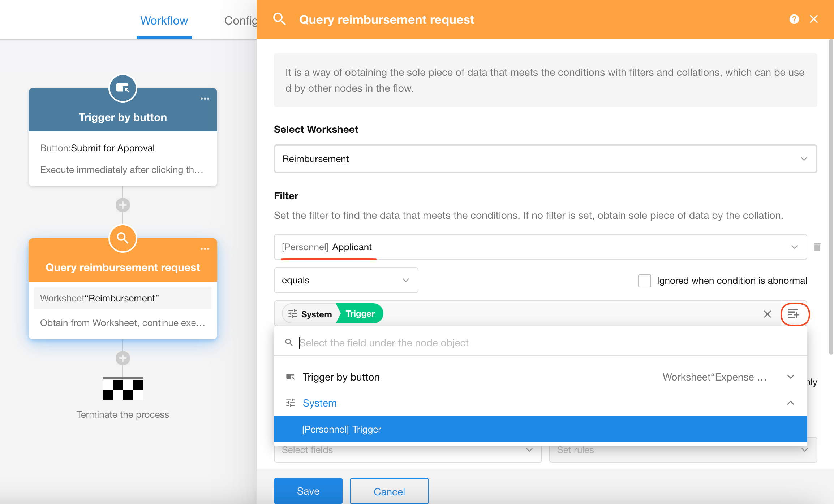Click the help question mark icon

[794, 19]
